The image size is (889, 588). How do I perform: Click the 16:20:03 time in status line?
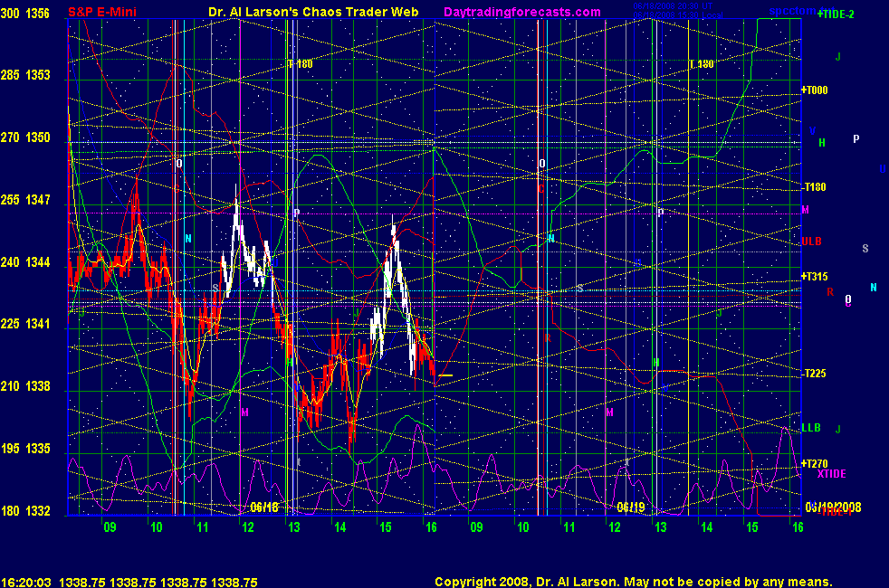(26, 582)
